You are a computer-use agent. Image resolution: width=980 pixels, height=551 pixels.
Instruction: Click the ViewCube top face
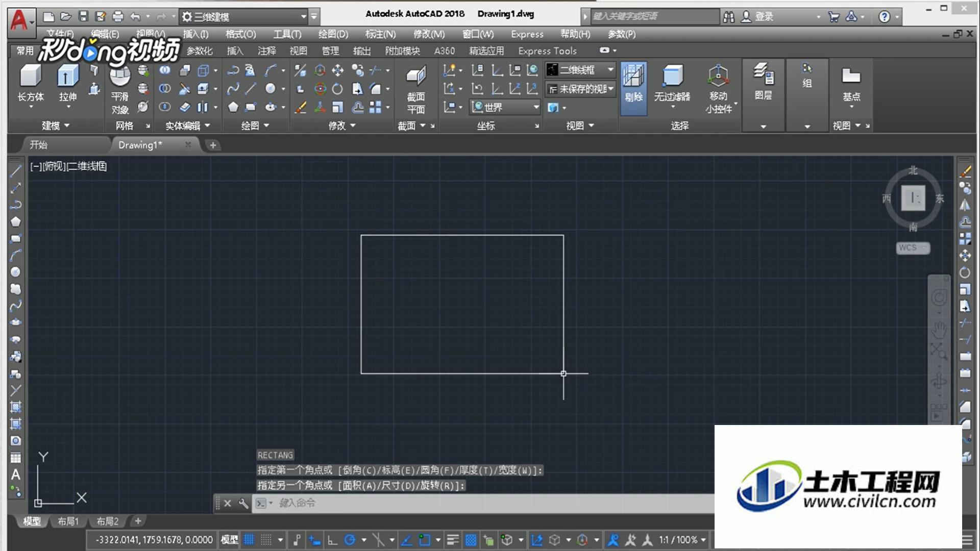click(x=913, y=198)
